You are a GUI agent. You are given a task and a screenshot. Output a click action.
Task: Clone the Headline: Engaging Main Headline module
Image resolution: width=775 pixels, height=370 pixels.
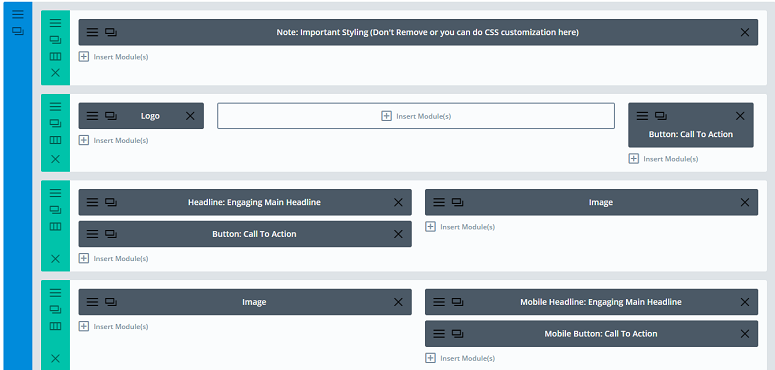pyautogui.click(x=111, y=202)
